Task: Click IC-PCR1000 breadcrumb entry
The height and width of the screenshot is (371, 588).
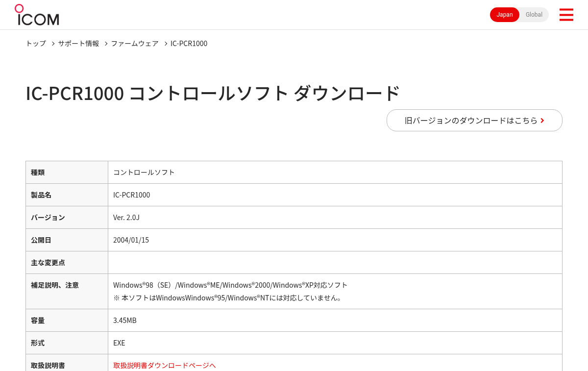Action: [x=189, y=43]
